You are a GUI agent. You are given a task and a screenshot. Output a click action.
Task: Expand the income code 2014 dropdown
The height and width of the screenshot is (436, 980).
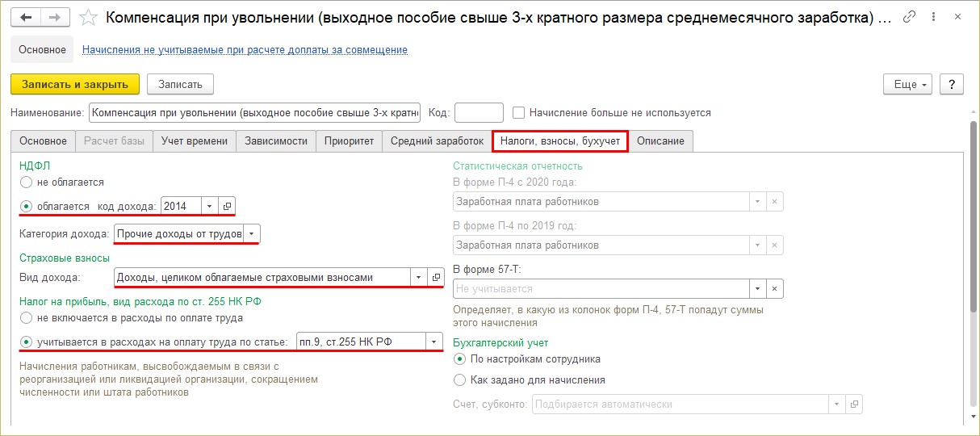(x=210, y=206)
